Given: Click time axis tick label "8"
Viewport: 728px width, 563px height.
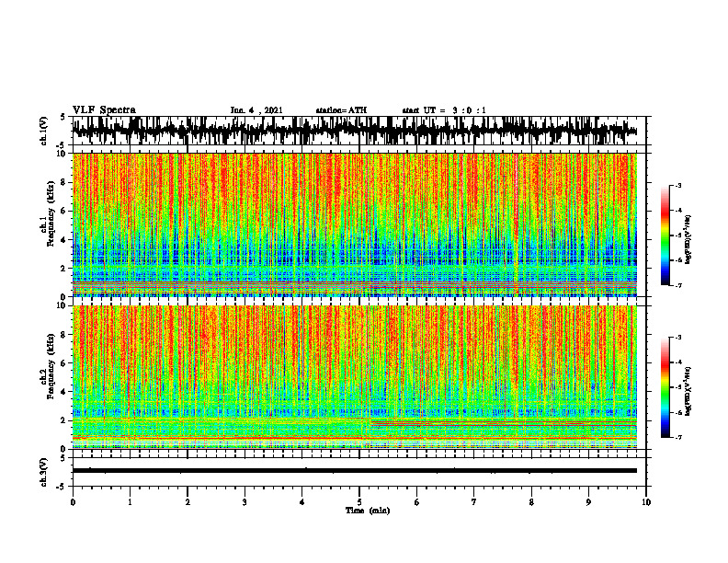Looking at the screenshot, I should pos(531,502).
